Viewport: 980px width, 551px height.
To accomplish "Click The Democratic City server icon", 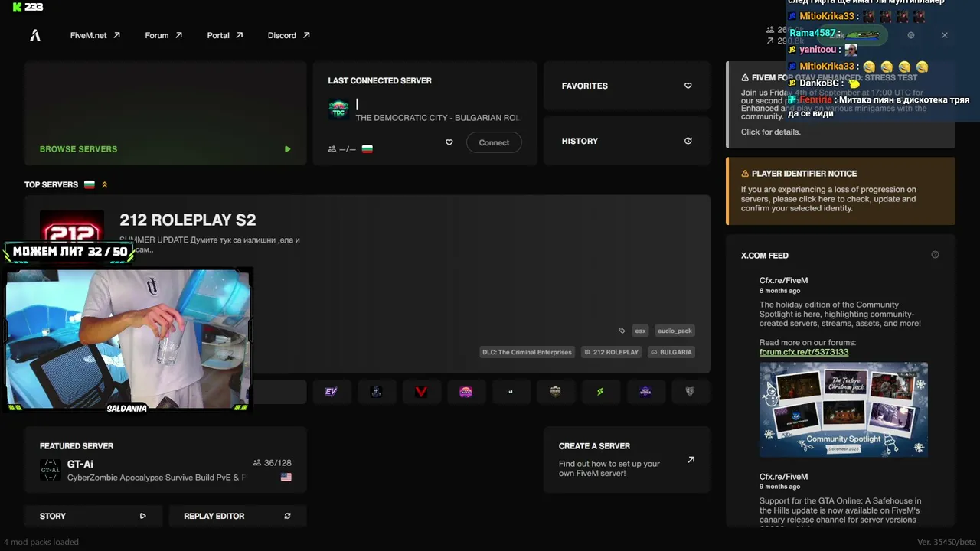I will coord(338,109).
